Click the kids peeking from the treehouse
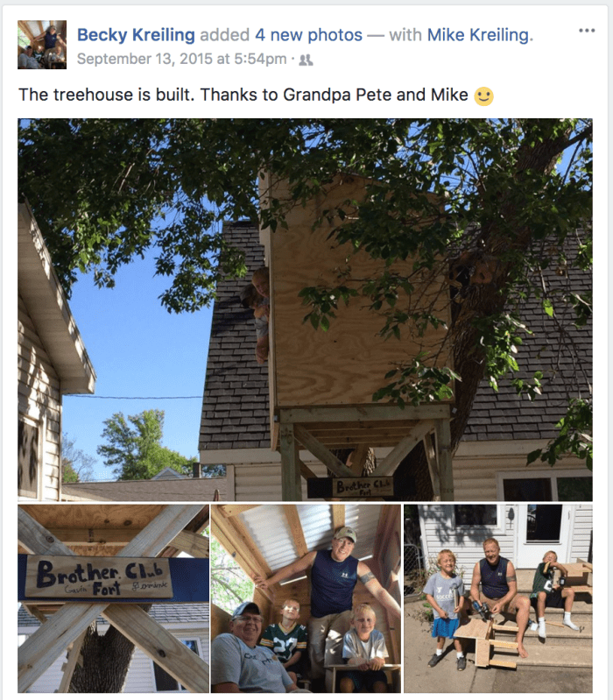This screenshot has width=613, height=700. tap(257, 313)
